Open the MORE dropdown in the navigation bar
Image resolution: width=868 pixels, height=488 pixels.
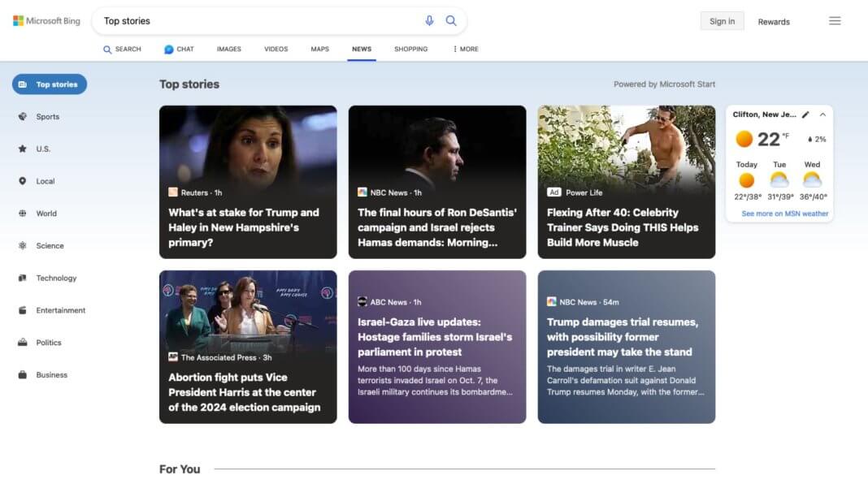[x=463, y=49]
